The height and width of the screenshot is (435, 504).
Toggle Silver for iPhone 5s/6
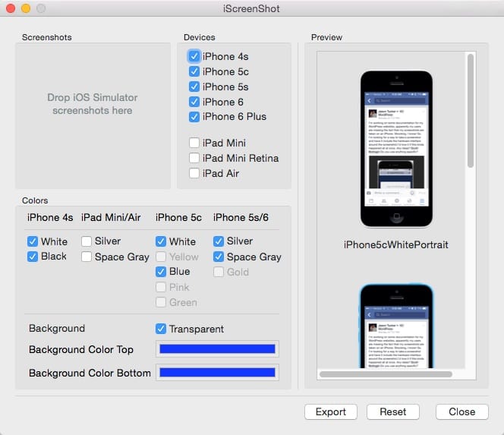(219, 241)
